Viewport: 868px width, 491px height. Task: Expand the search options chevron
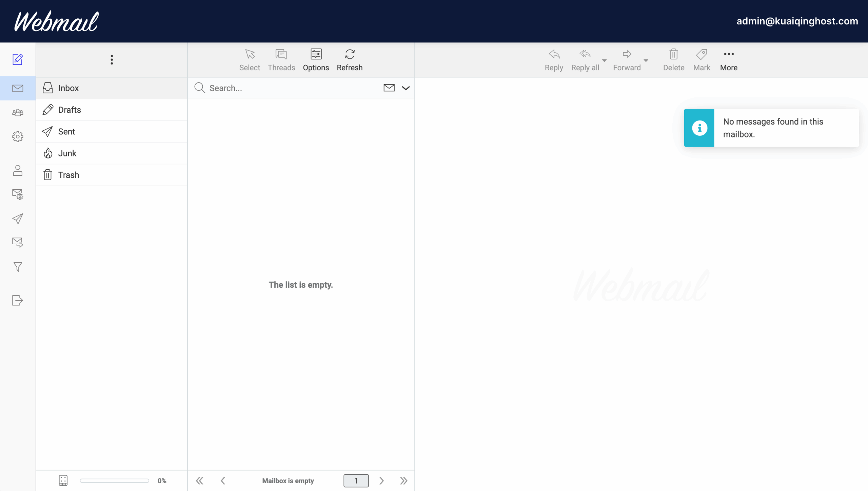pyautogui.click(x=406, y=88)
